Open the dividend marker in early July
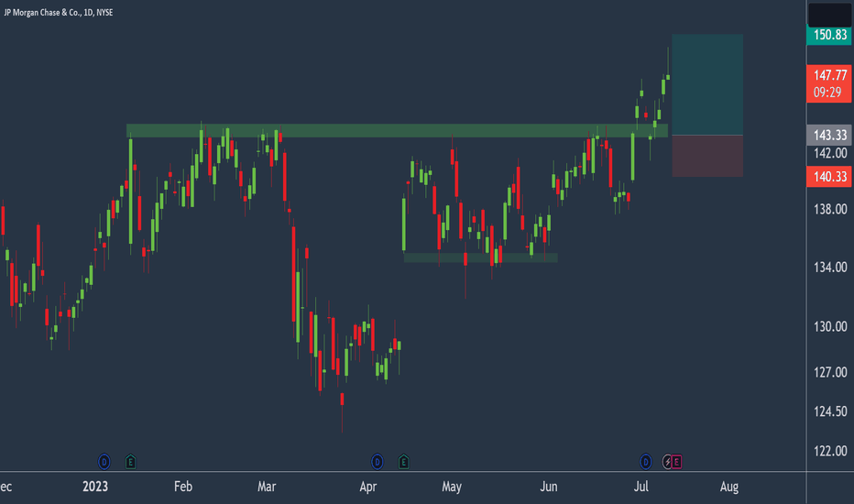 pyautogui.click(x=645, y=462)
